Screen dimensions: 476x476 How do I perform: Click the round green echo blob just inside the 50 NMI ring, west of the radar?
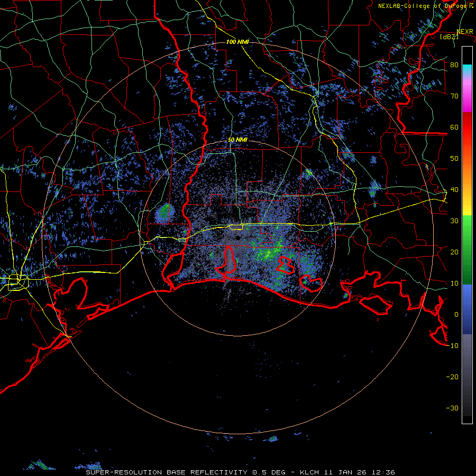tap(165, 213)
